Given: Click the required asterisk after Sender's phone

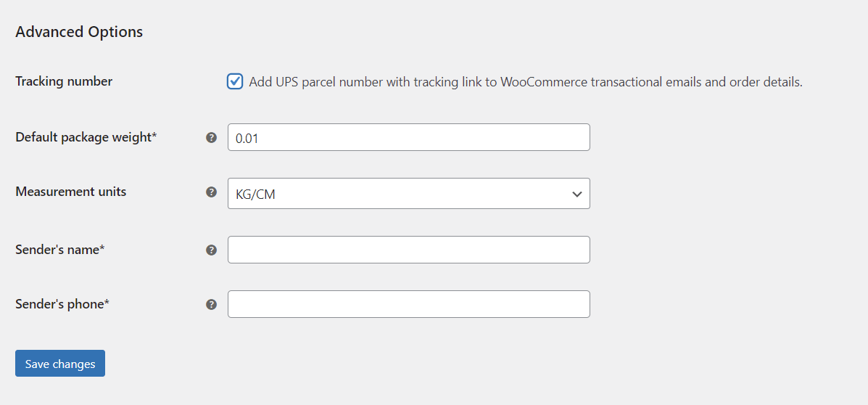Looking at the screenshot, I should pos(107,303).
